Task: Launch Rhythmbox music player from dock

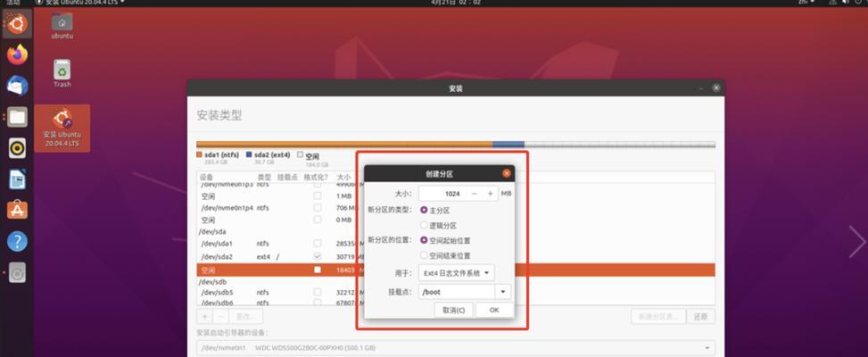Action: pyautogui.click(x=17, y=148)
